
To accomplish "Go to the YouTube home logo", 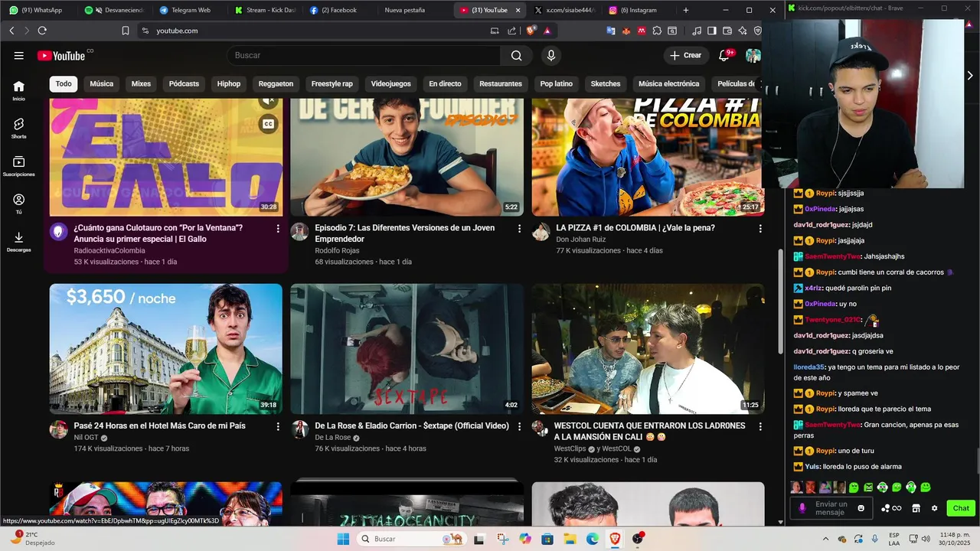I will pos(61,56).
